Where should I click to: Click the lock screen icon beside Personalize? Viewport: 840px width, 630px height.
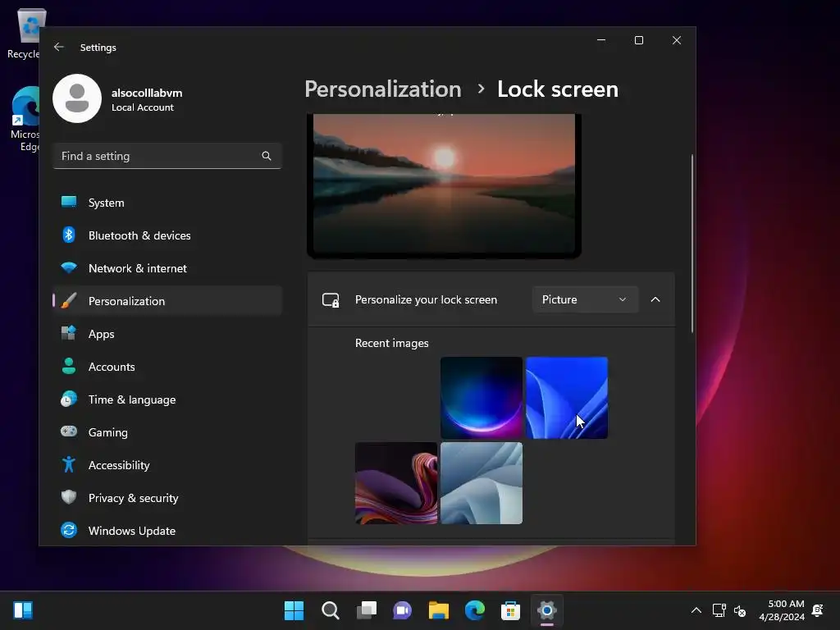tap(331, 300)
